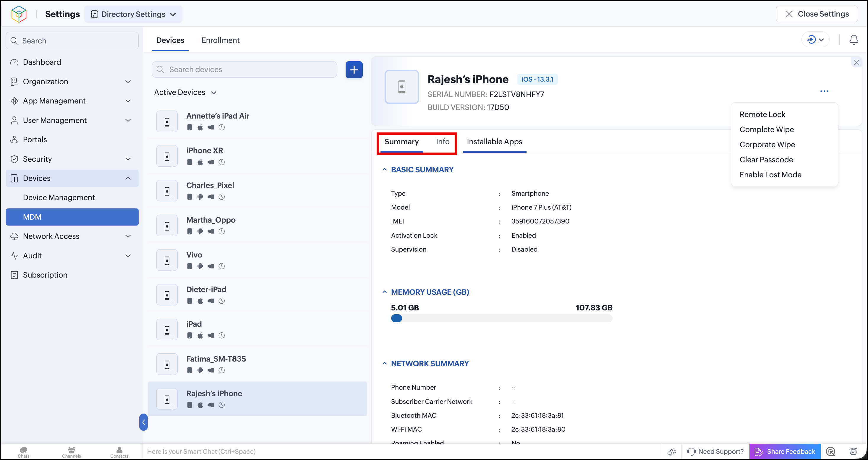This screenshot has width=868, height=460.
Task: Click the device icon next to Vivo
Action: coord(167,260)
